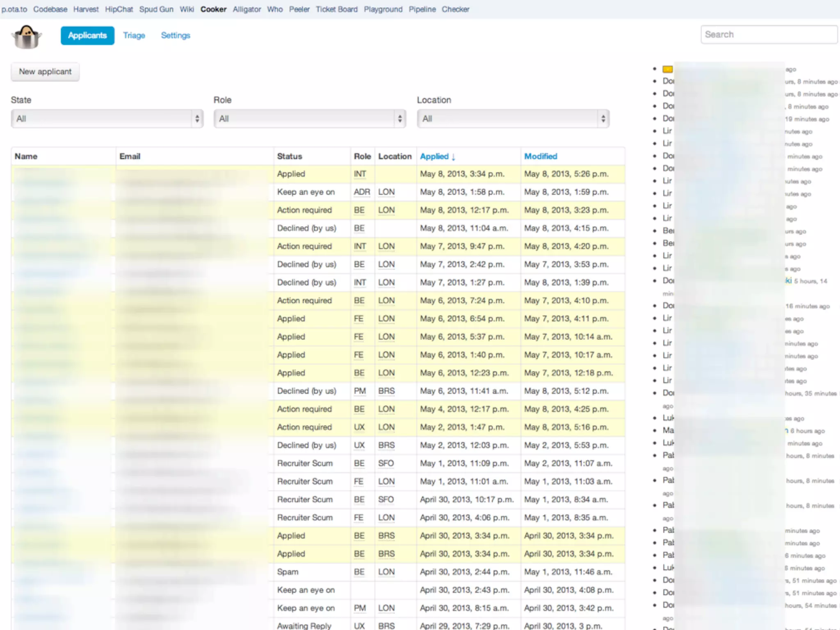
Task: Open Alligator from the top navigation
Action: click(247, 9)
